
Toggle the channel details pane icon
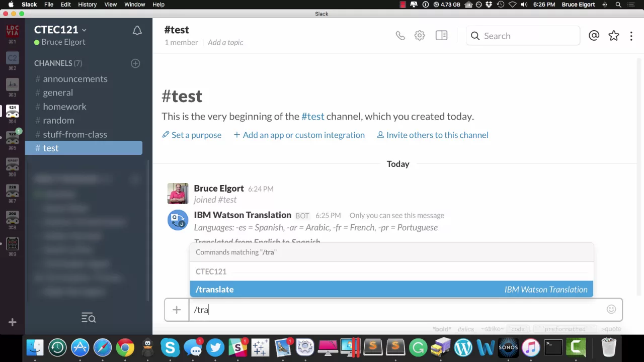click(x=441, y=36)
